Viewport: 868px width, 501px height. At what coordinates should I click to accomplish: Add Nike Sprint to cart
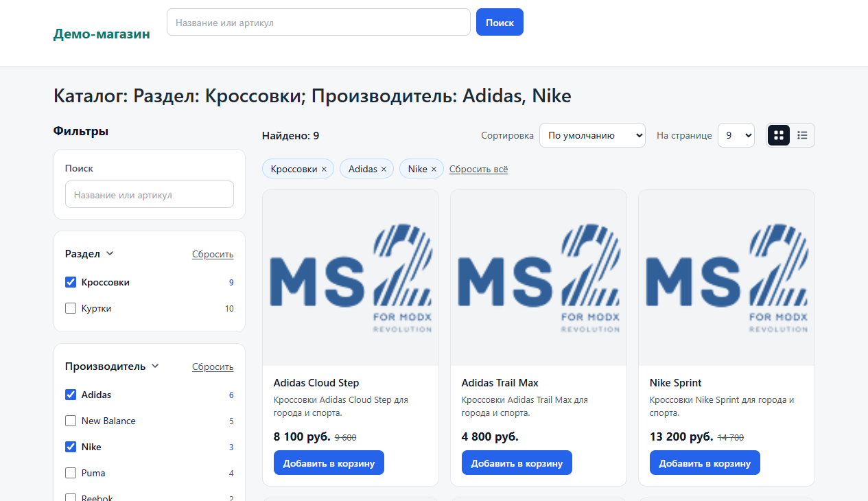pyautogui.click(x=705, y=463)
